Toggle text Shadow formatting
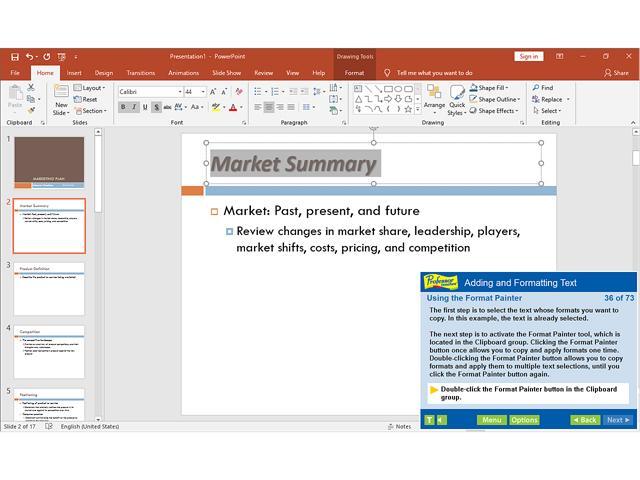 click(x=156, y=107)
